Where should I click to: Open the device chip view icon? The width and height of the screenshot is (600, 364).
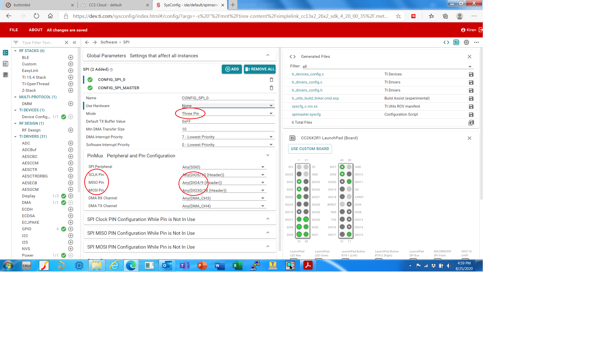point(466,42)
